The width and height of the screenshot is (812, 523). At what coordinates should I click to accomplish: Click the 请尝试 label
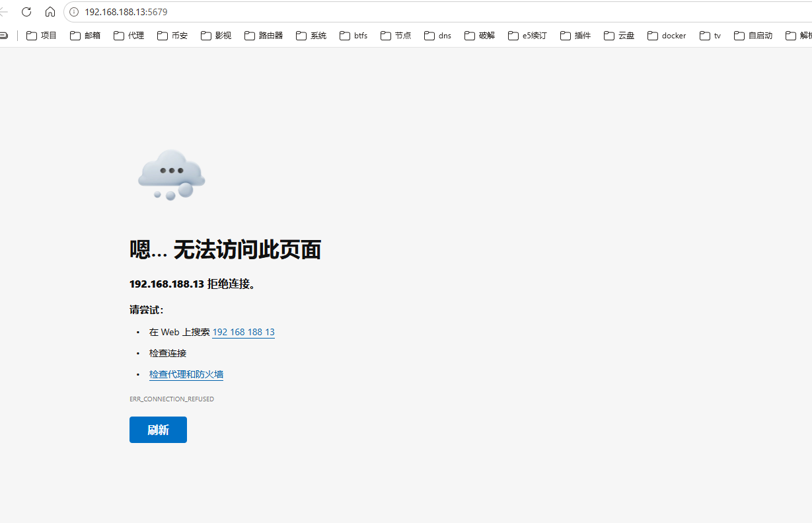click(147, 309)
